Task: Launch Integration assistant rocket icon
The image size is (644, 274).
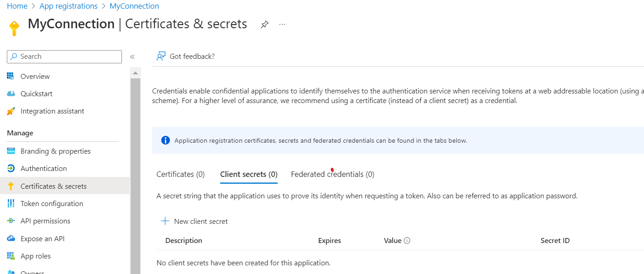Action: [11, 111]
